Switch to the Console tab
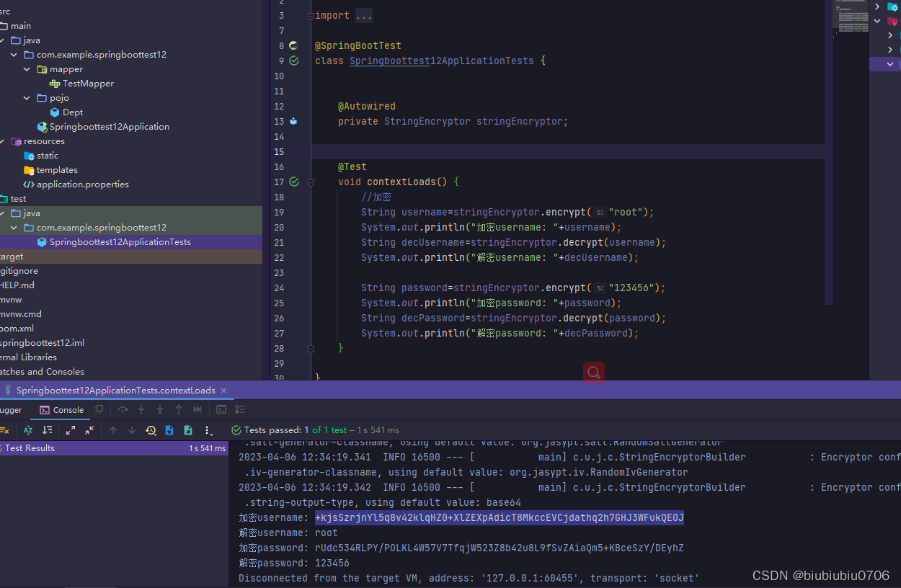Screen dimensions: 901x588 click(61, 409)
